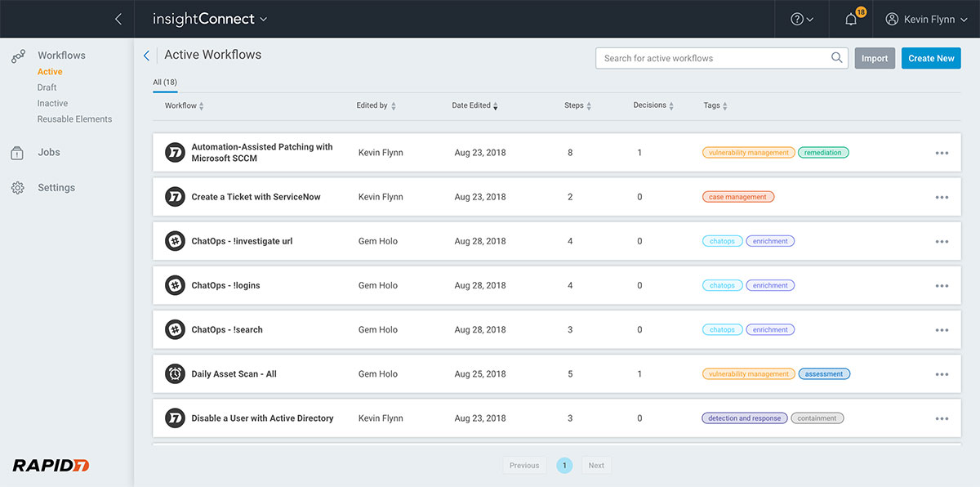Click the search magnifier icon
The image size is (980, 487).
[836, 58]
